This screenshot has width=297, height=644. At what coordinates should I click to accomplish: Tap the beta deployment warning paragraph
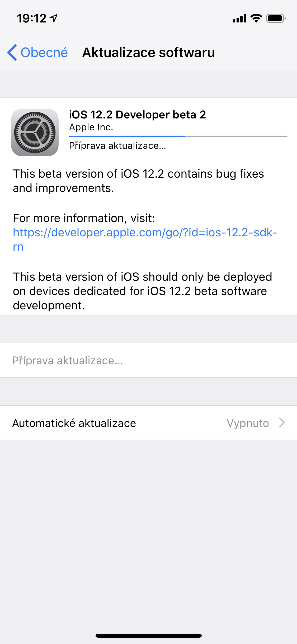(x=143, y=291)
